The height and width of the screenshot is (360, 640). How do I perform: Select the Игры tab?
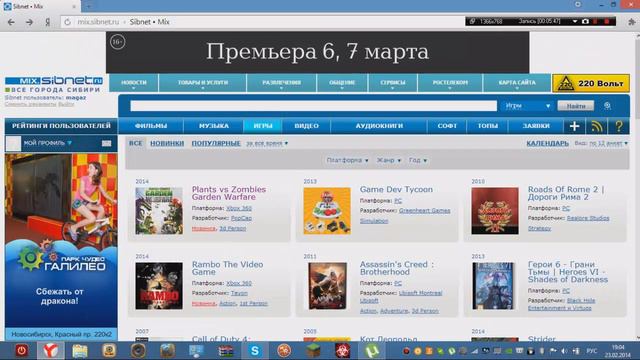pyautogui.click(x=263, y=126)
